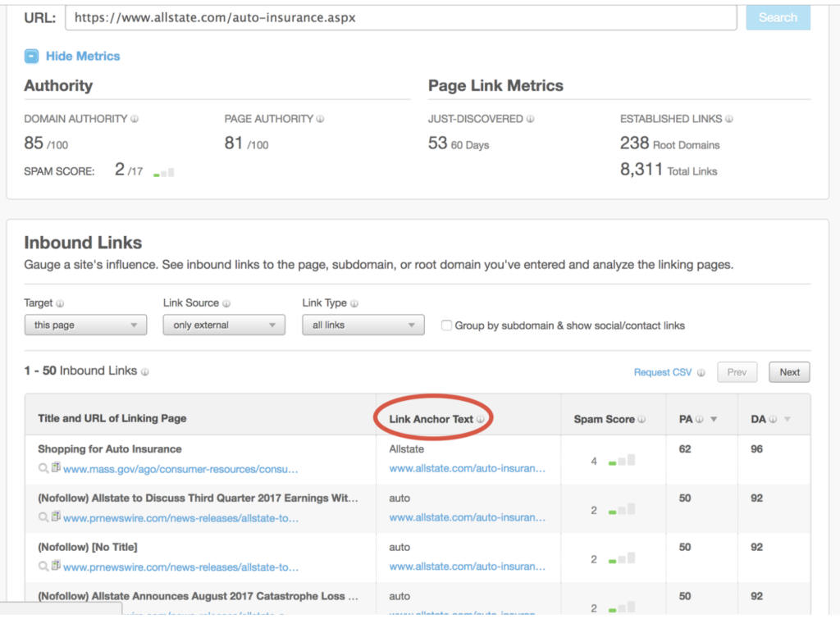Click the Next page button
This screenshot has width=840, height=619.
click(x=790, y=372)
